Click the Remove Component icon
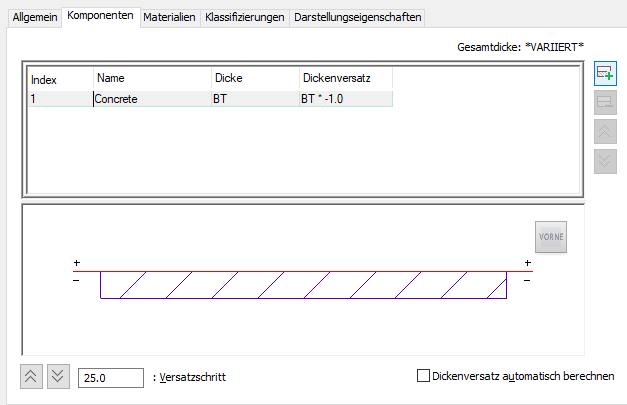Image resolution: width=627 pixels, height=405 pixels. [605, 103]
